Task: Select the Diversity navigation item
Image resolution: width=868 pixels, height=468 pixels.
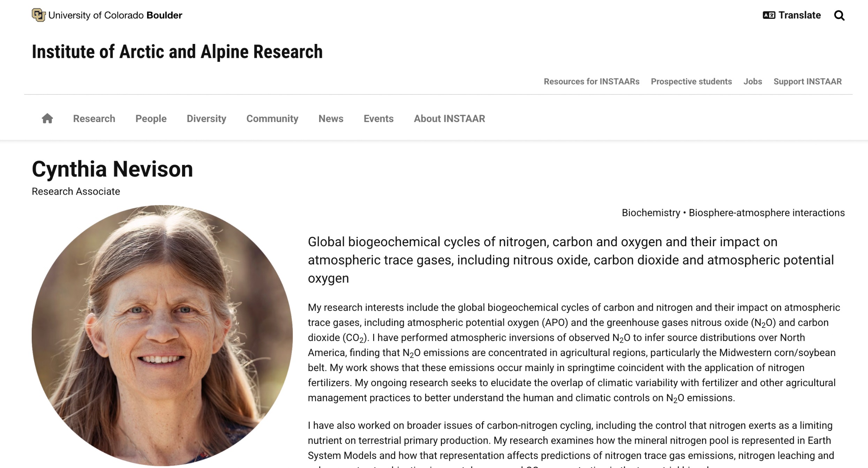Action: pyautogui.click(x=206, y=119)
